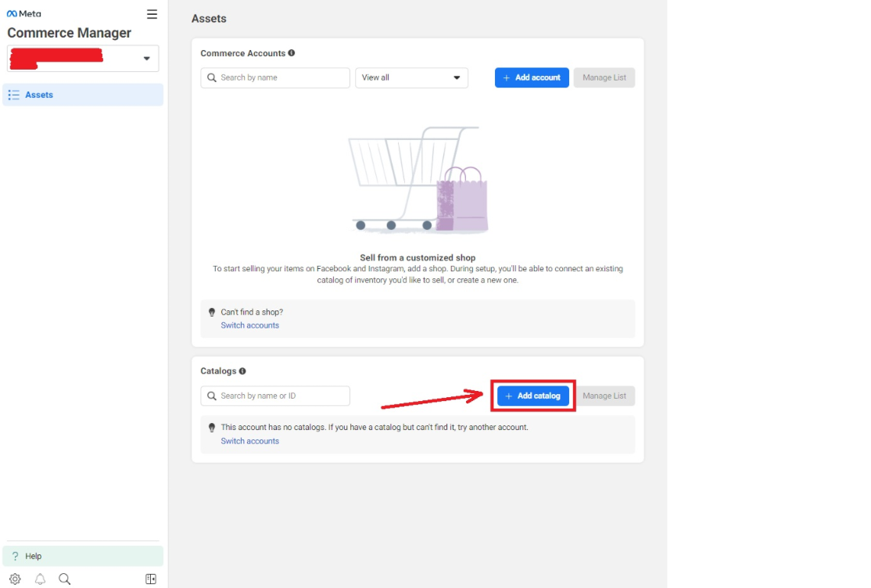Focus the Search by name or ID field
Image resolution: width=871 pixels, height=588 pixels.
pyautogui.click(x=275, y=396)
